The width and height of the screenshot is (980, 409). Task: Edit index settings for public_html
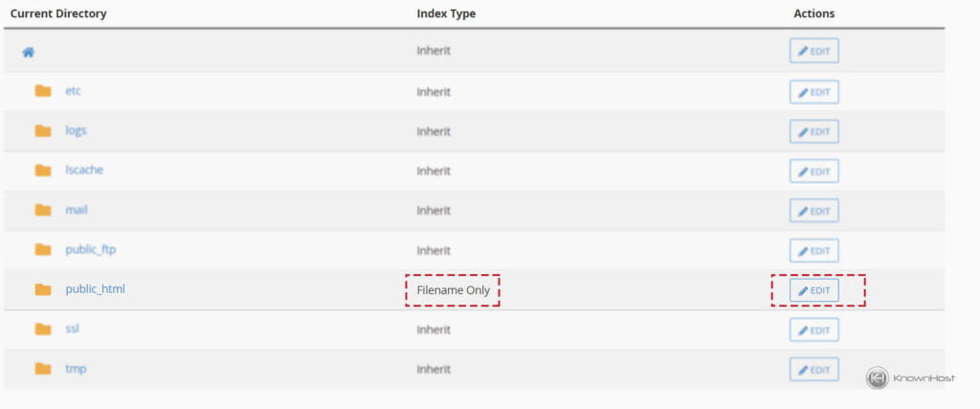813,290
